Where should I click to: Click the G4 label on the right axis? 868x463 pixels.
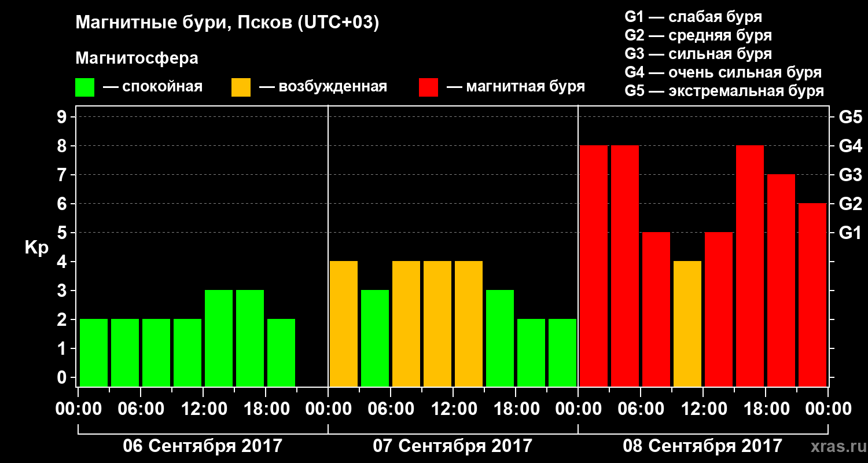[850, 146]
